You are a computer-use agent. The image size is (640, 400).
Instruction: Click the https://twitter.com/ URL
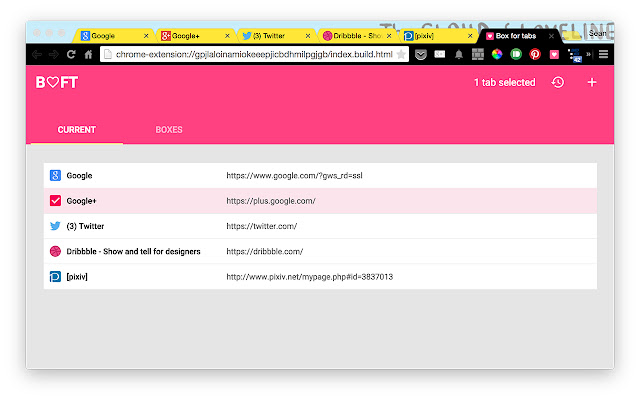pos(262,226)
